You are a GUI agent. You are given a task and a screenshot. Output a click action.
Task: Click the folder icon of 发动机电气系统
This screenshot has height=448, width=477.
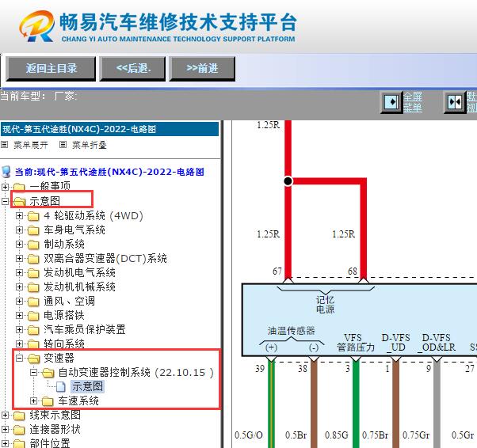pyautogui.click(x=33, y=273)
